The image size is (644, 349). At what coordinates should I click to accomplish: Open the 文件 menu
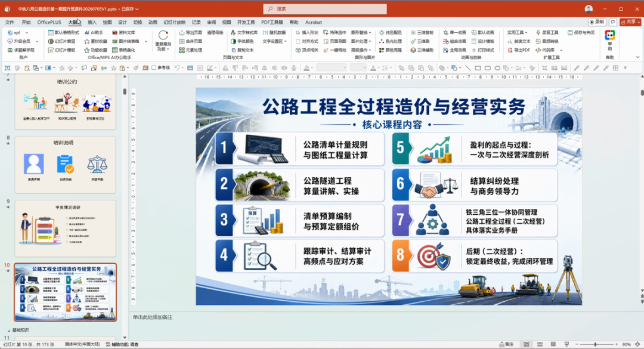point(10,22)
